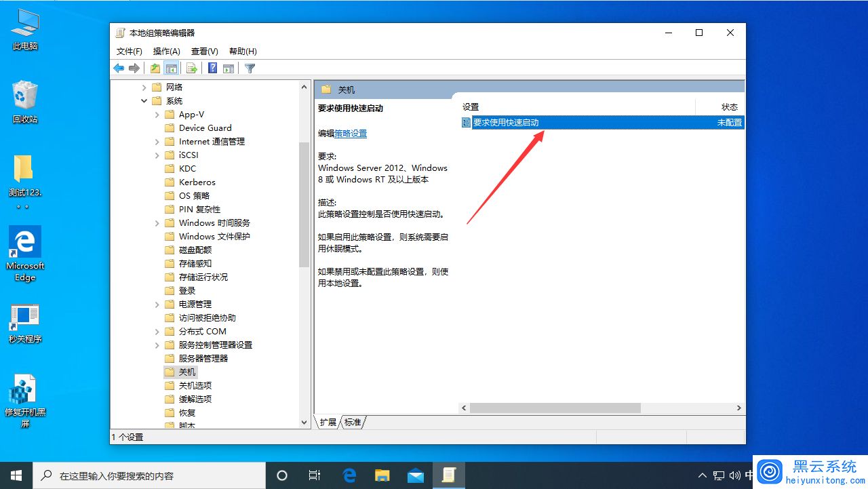Open Mail app on taskbar
Image resolution: width=868 pixels, height=489 pixels.
click(x=416, y=475)
